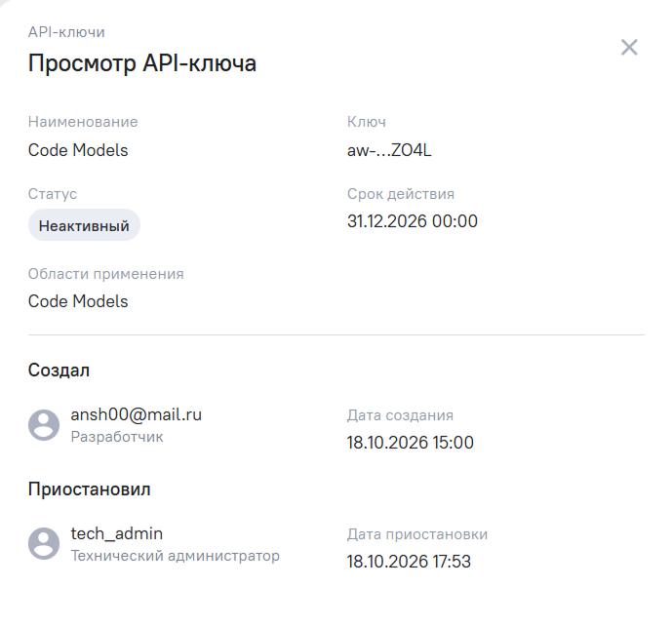Viewport: 672px width, 626px height.
Task: Click the avatar icon next to ansh00@mail.ru
Action: 44,425
